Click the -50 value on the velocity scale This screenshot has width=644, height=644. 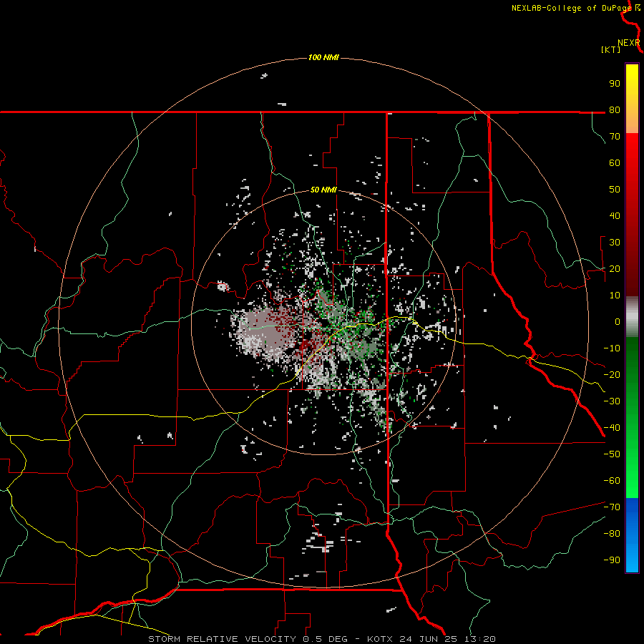[x=612, y=454]
